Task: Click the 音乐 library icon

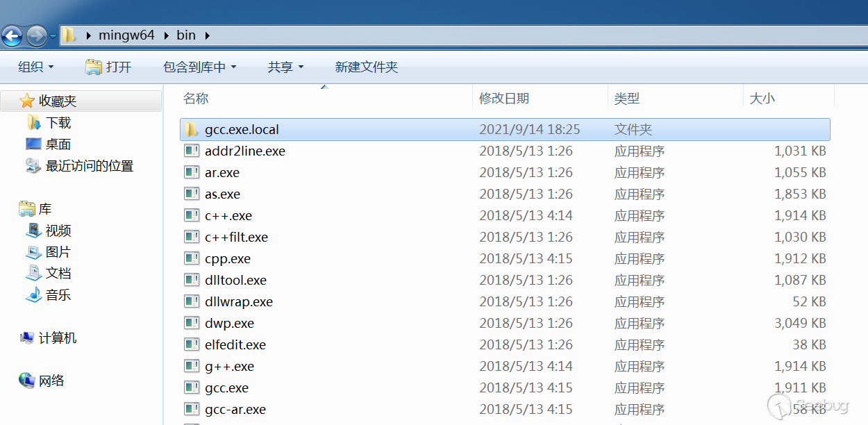Action: [x=33, y=295]
